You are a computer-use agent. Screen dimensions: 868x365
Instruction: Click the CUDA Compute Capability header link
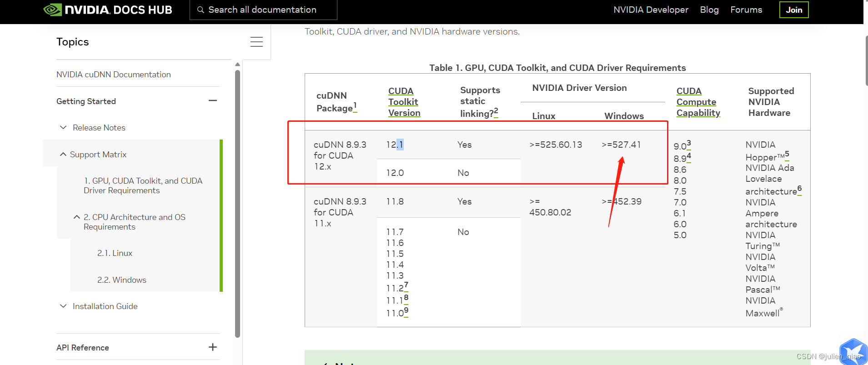pos(698,102)
